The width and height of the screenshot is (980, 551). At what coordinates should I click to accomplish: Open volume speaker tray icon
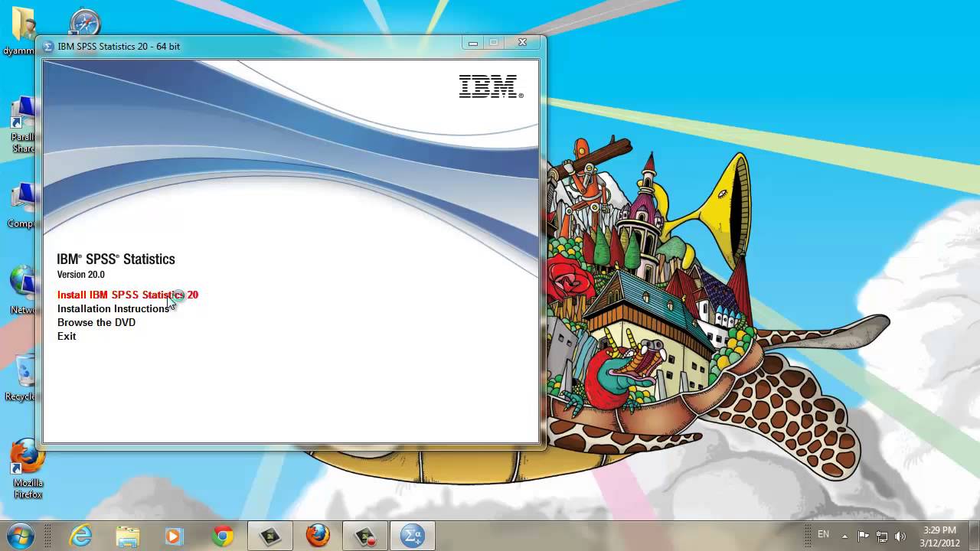900,536
